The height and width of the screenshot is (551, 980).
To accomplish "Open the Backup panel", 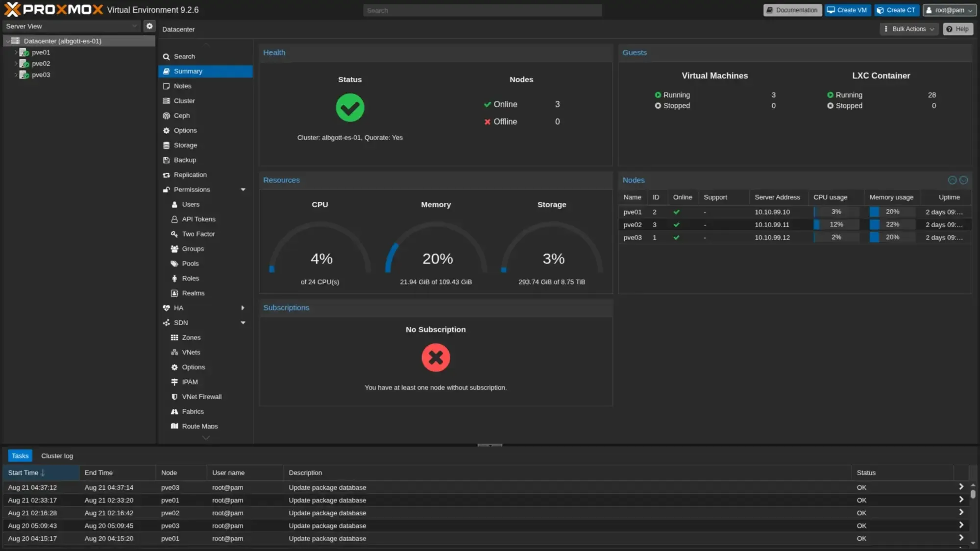I will 185,160.
